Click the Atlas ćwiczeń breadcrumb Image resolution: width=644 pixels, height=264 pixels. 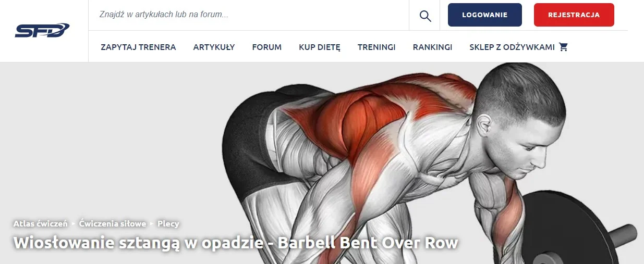point(40,223)
